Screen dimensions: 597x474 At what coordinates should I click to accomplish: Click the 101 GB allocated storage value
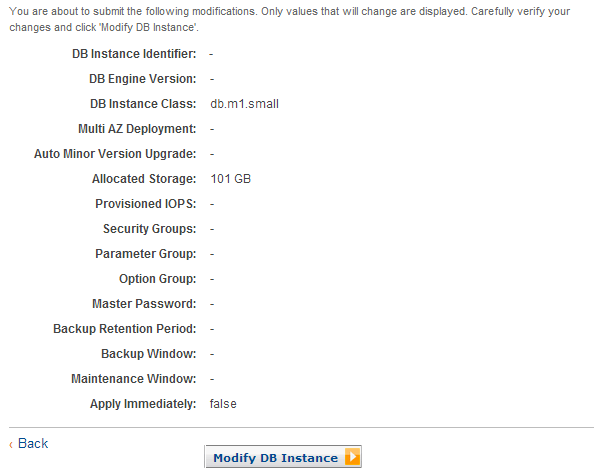(x=231, y=179)
